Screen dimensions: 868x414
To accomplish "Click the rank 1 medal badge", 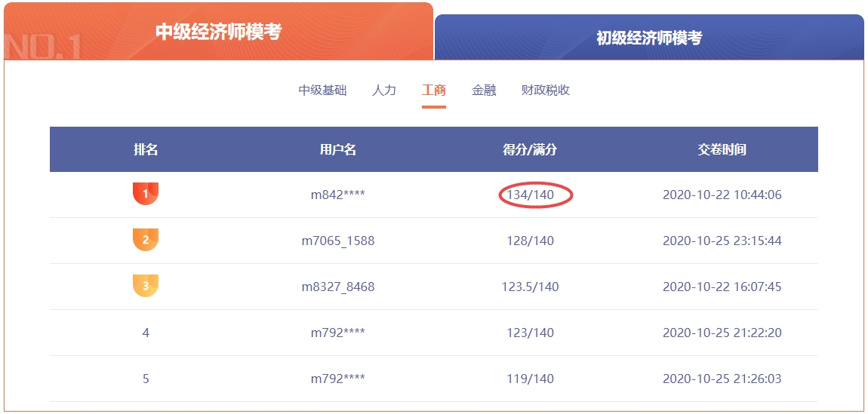I will [146, 194].
